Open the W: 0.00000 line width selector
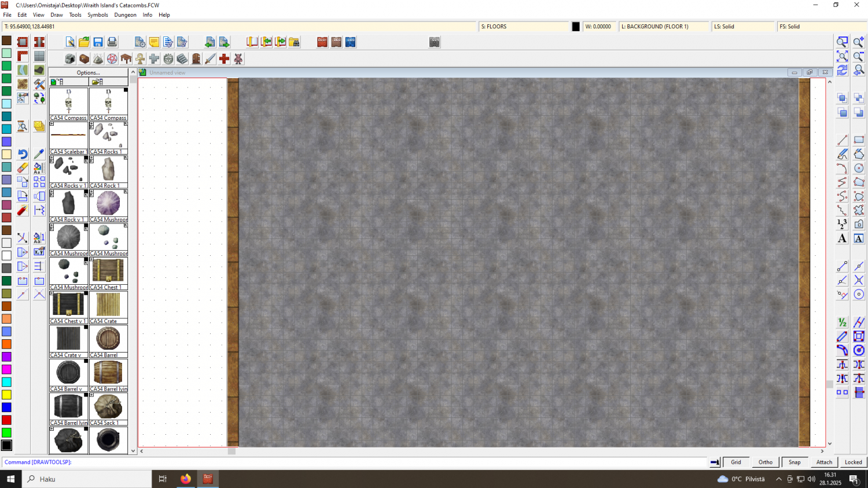This screenshot has height=488, width=868. 599,27
